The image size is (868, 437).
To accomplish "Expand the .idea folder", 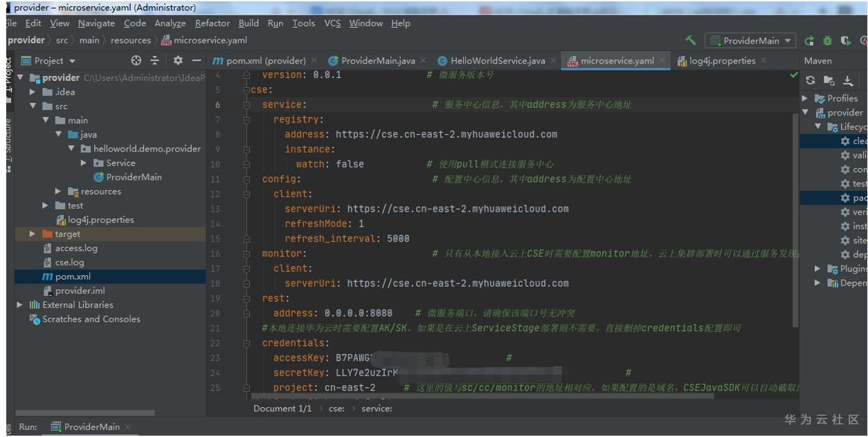I will click(33, 92).
